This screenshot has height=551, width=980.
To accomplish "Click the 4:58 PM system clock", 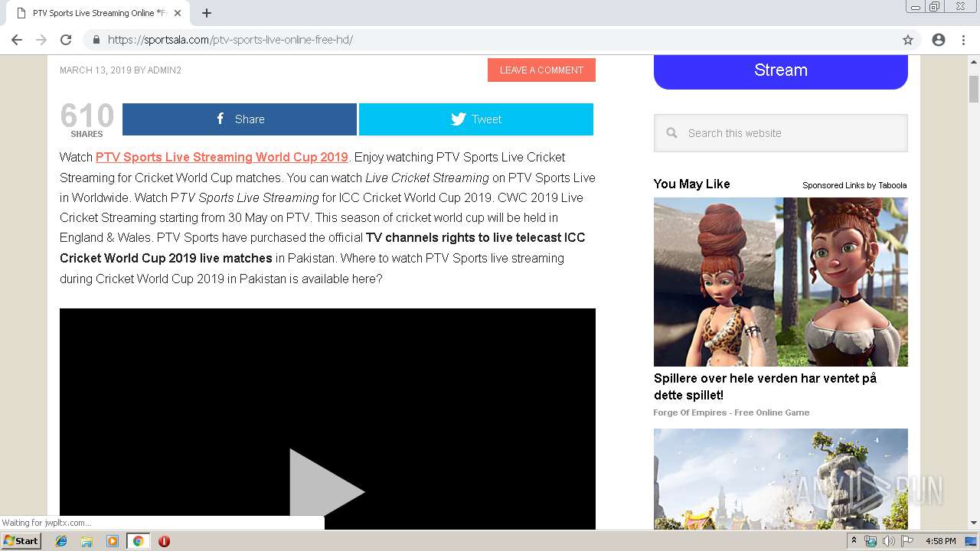I will point(940,541).
